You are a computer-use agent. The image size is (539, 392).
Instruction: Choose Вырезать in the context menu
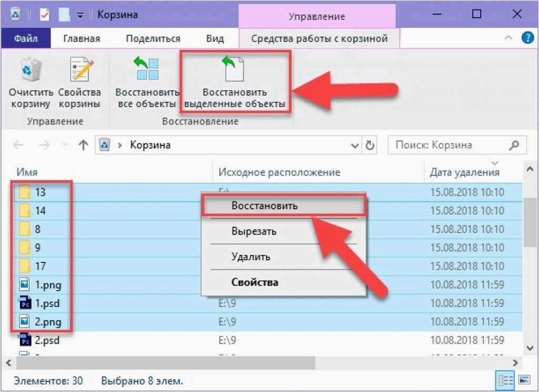tap(284, 231)
